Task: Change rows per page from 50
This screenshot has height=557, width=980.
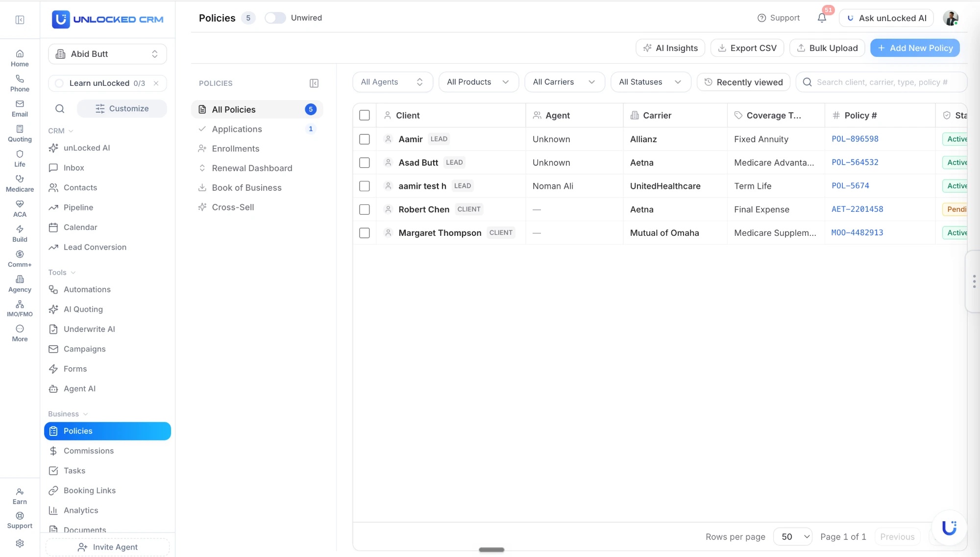Action: (792, 537)
